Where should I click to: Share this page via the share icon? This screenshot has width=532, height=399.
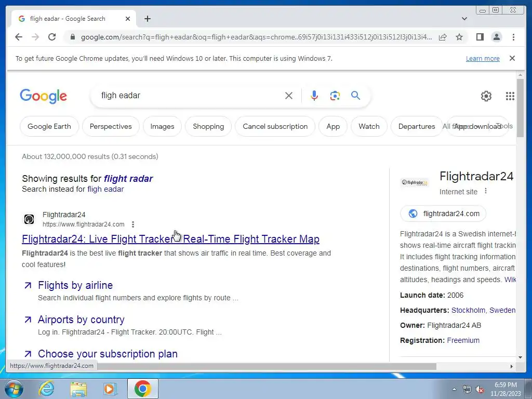pos(443,37)
